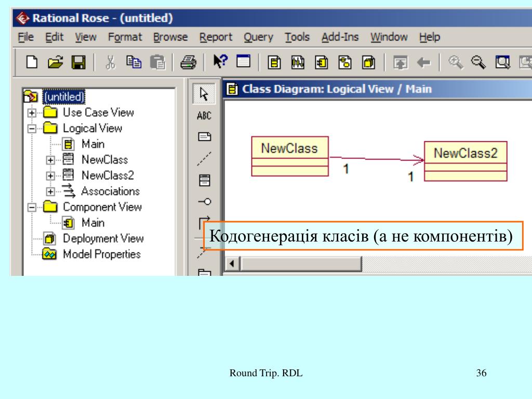This screenshot has width=532, height=399.
Task: Choose the Note tool in diagram toolbox
Action: pyautogui.click(x=204, y=137)
